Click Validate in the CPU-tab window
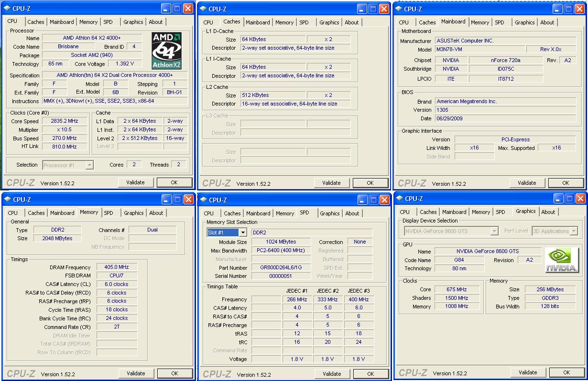Image resolution: width=588 pixels, height=381 pixels. [x=135, y=182]
